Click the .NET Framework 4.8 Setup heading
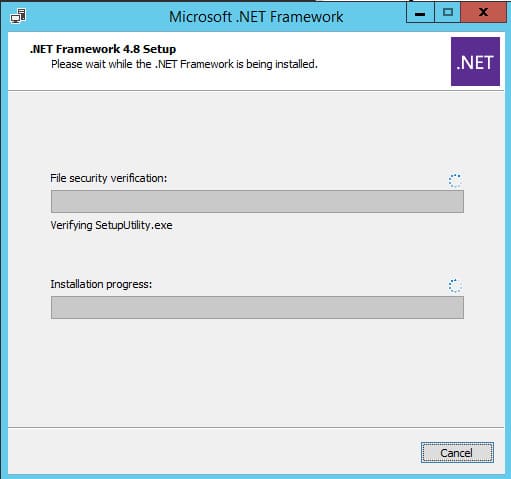The height and width of the screenshot is (479, 511). 103,49
